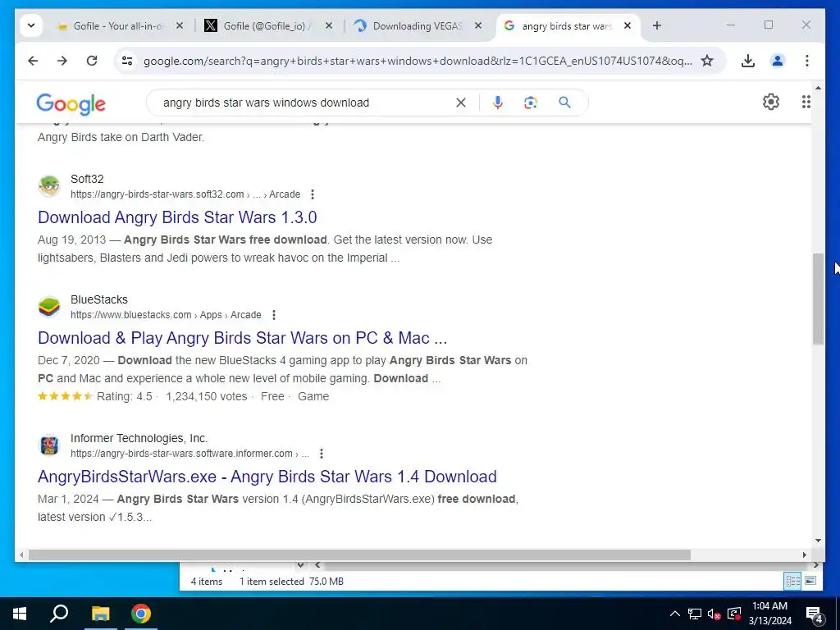Go back to the previous page

(x=33, y=61)
